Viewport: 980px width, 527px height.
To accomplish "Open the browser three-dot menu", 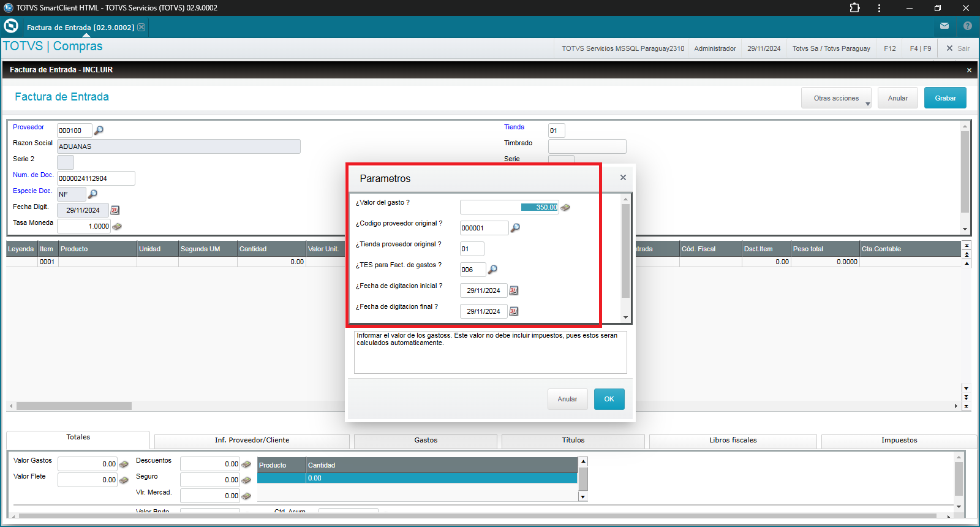I will coord(879,8).
